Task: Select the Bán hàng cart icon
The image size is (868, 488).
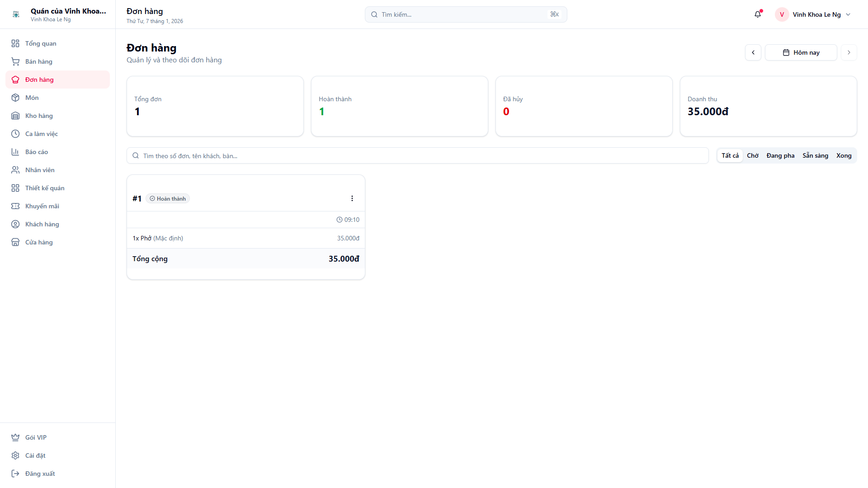Action: [x=16, y=61]
